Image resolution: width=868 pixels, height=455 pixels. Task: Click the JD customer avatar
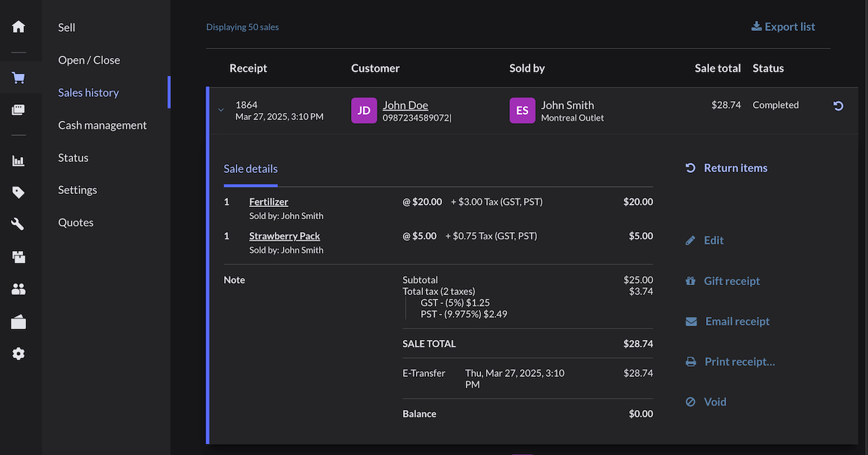tap(364, 111)
